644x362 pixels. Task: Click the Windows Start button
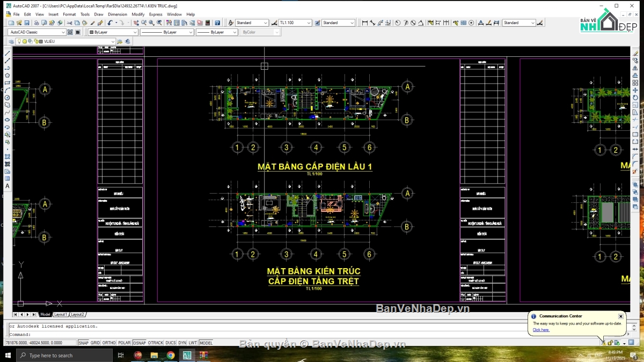click(8, 355)
